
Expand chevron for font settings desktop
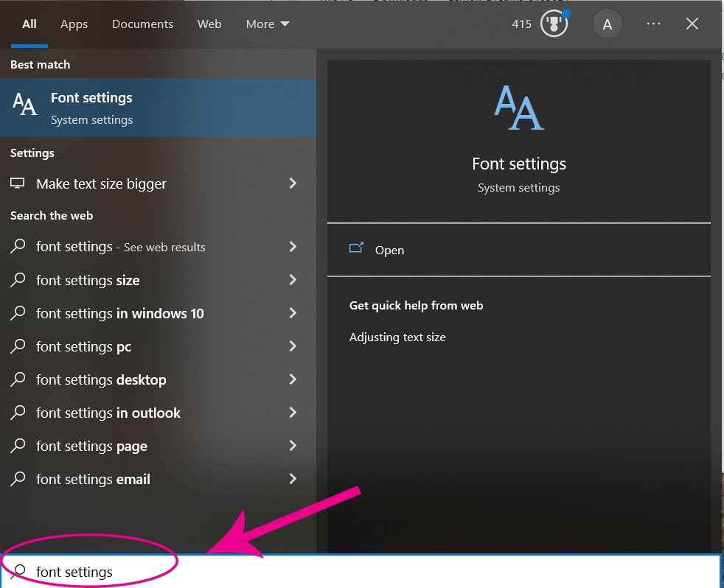tap(292, 379)
